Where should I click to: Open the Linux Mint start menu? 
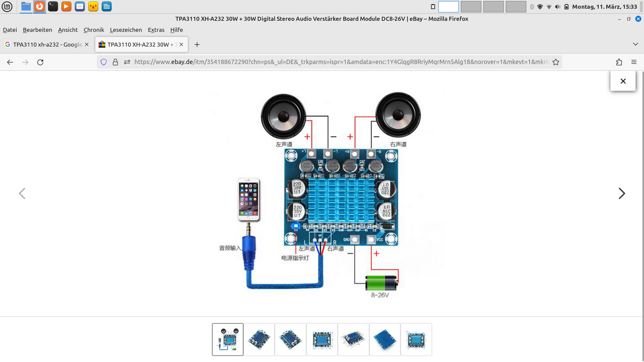click(x=8, y=7)
